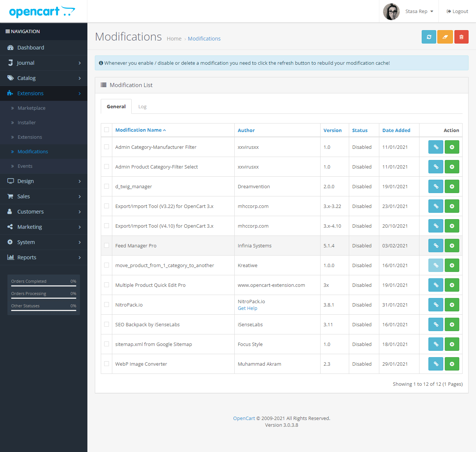Expand the Marketing sidebar menu

(44, 227)
